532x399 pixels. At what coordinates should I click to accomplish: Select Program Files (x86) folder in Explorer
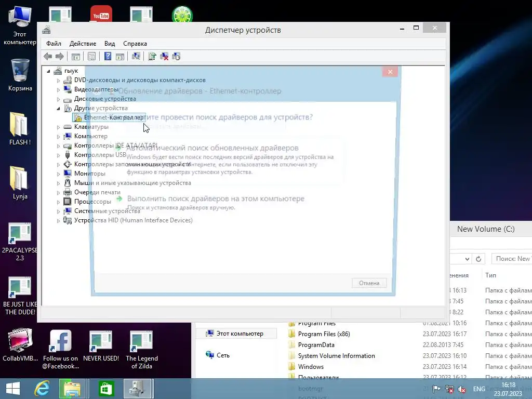(x=324, y=334)
